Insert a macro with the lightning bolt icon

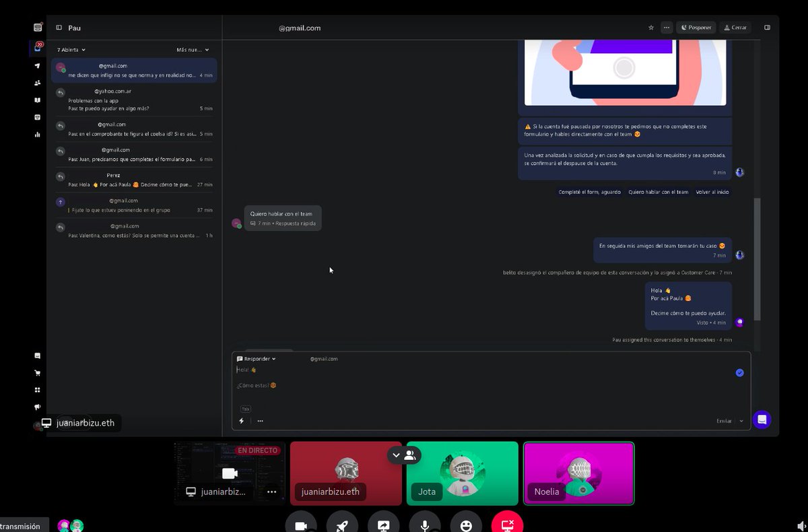(x=242, y=421)
